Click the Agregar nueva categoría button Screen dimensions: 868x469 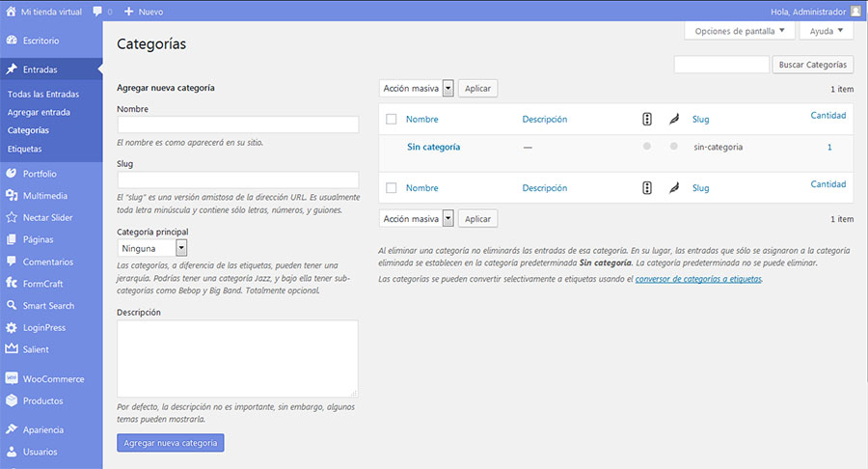coord(171,443)
